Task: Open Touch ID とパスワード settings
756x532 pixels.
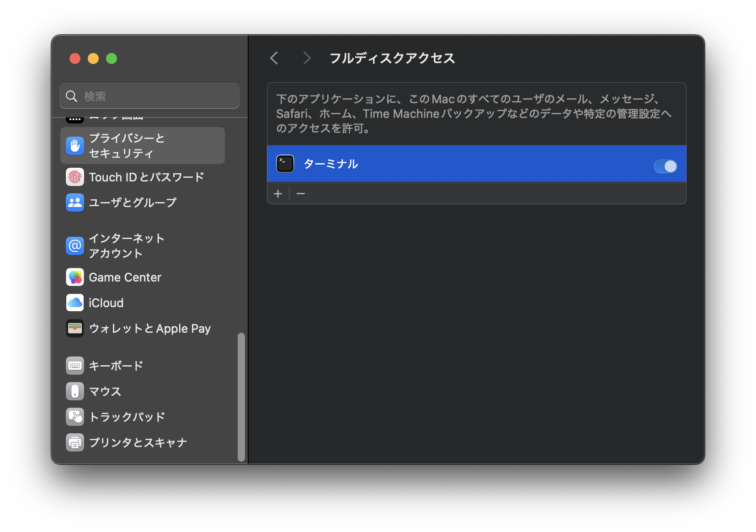Action: (146, 177)
